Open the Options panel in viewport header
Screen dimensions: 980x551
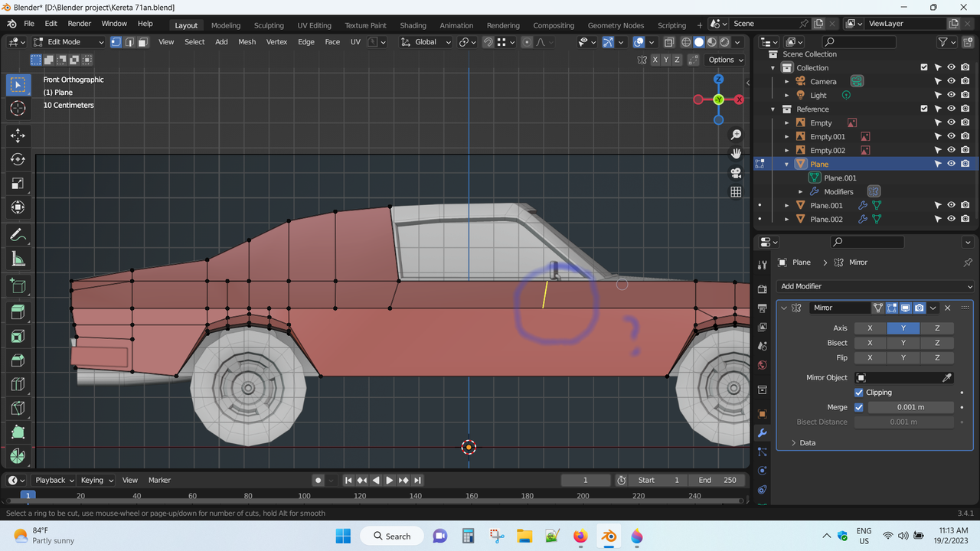point(724,59)
